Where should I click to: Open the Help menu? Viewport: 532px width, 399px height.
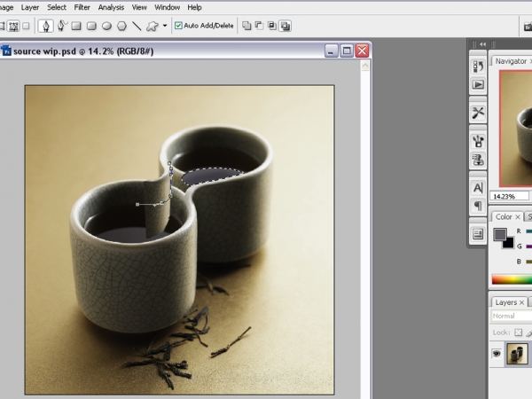pyautogui.click(x=194, y=7)
